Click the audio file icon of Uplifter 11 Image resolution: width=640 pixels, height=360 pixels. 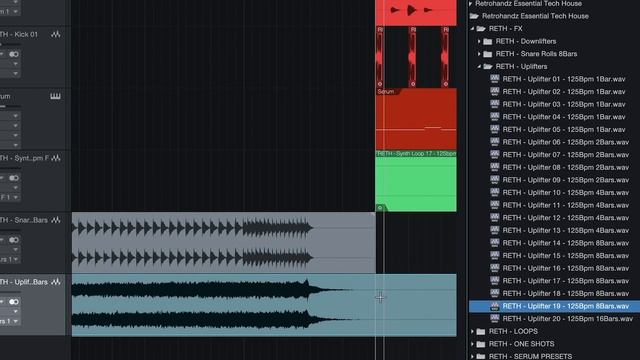coord(495,205)
